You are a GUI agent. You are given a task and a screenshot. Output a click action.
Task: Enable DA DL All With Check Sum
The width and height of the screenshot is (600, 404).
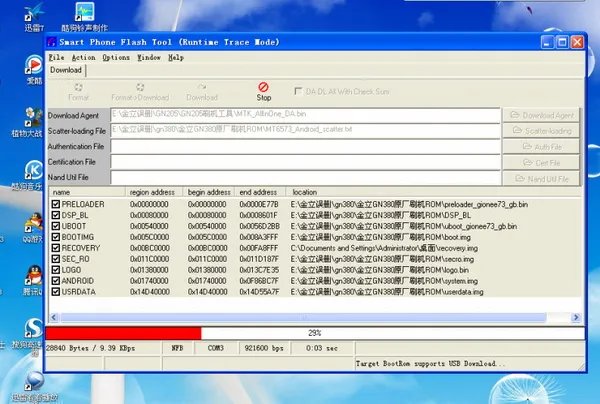coord(298,90)
